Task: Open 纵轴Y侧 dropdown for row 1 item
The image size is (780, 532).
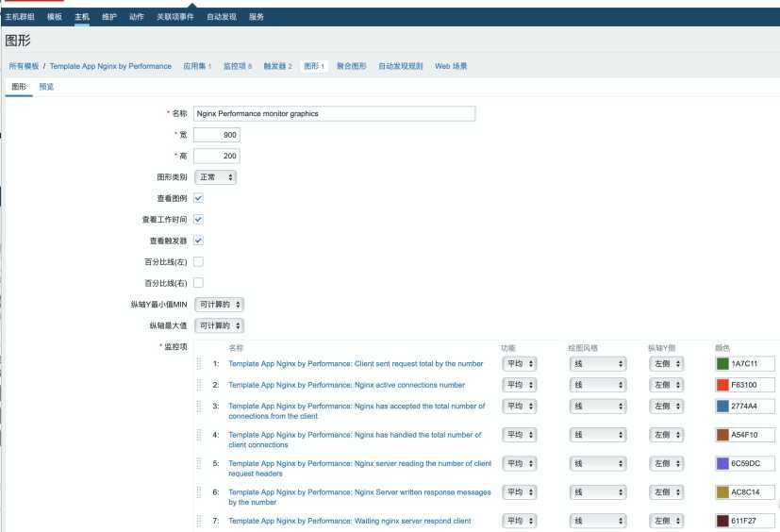Action: [x=666, y=364]
